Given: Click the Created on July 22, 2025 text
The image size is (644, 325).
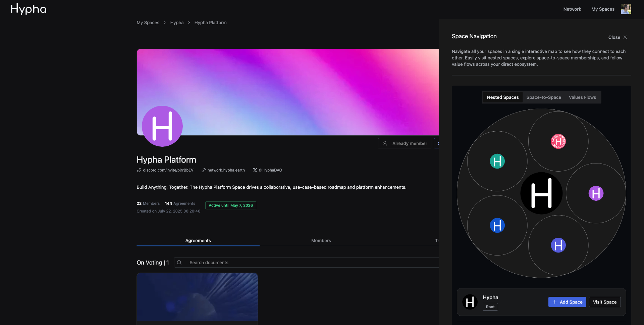Looking at the screenshot, I should click(168, 211).
